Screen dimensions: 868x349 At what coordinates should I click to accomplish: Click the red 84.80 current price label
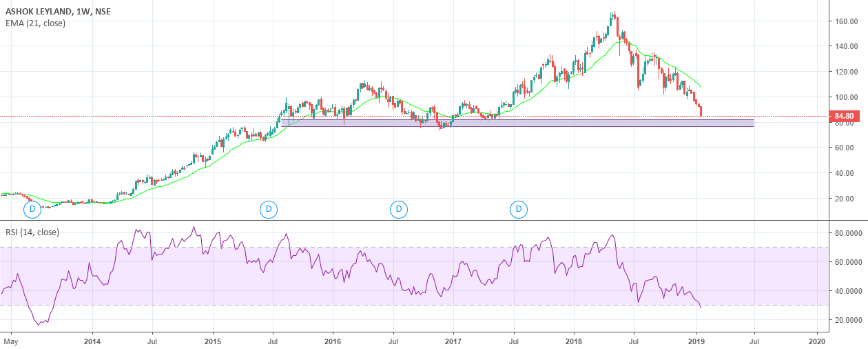[x=844, y=116]
